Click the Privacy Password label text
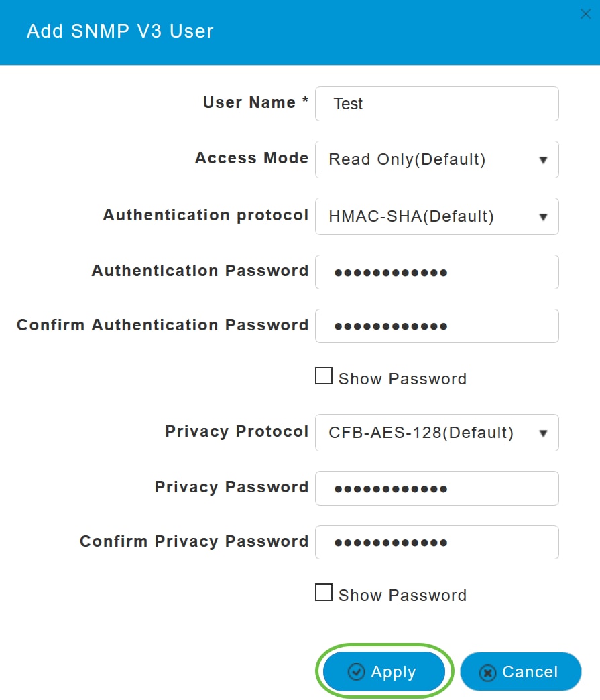 tap(231, 487)
